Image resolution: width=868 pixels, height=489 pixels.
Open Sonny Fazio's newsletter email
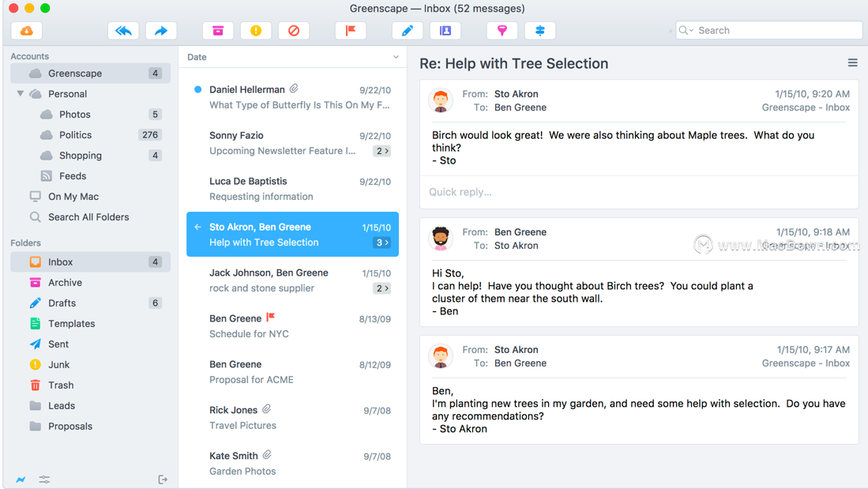[x=292, y=143]
